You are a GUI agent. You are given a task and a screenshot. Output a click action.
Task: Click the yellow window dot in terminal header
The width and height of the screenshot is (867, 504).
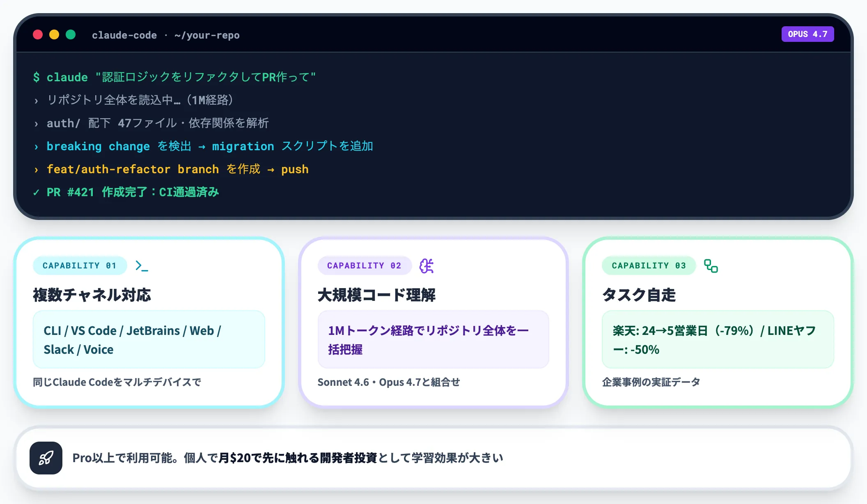(x=54, y=34)
